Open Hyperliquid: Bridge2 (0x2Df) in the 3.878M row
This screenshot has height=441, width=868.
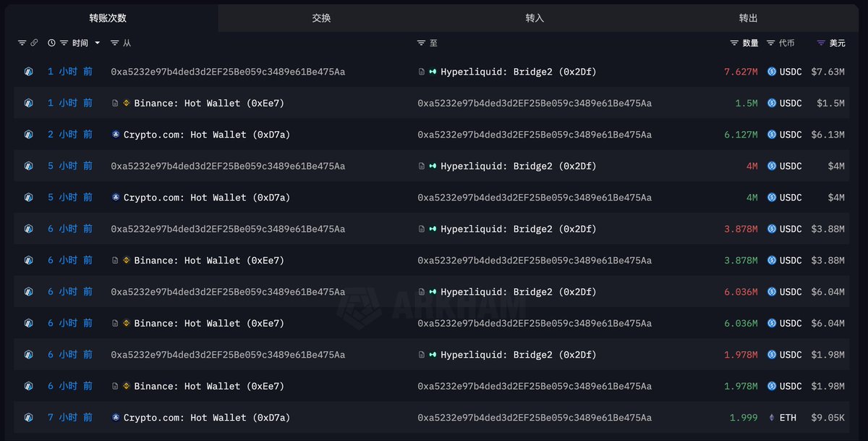click(519, 229)
